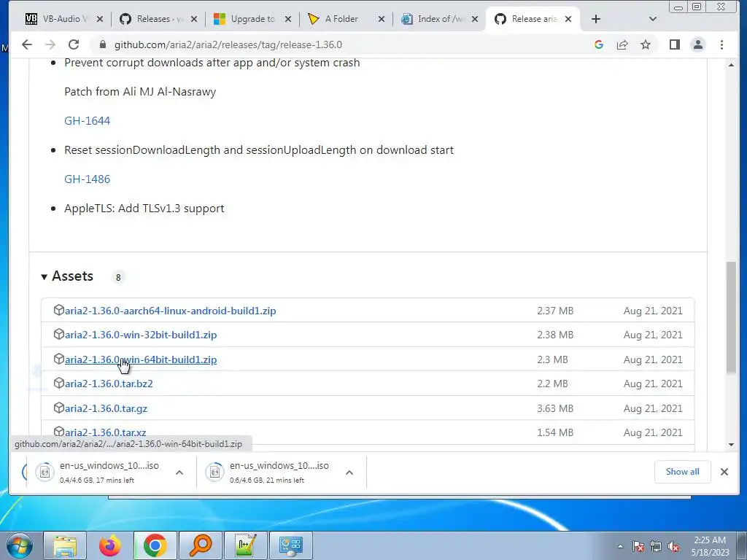
Task: Close the downloads bar
Action: coord(724,472)
